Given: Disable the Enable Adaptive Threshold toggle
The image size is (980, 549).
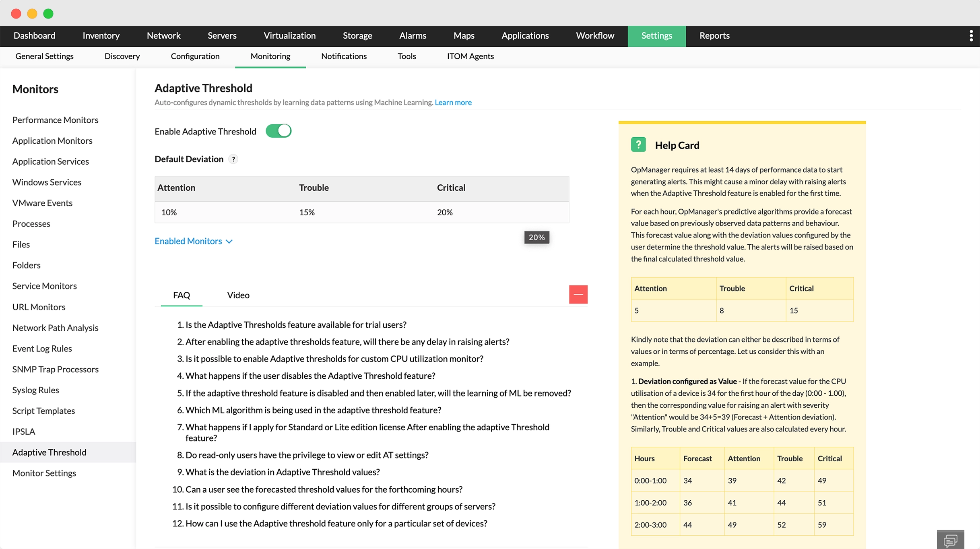Looking at the screenshot, I should pyautogui.click(x=279, y=131).
